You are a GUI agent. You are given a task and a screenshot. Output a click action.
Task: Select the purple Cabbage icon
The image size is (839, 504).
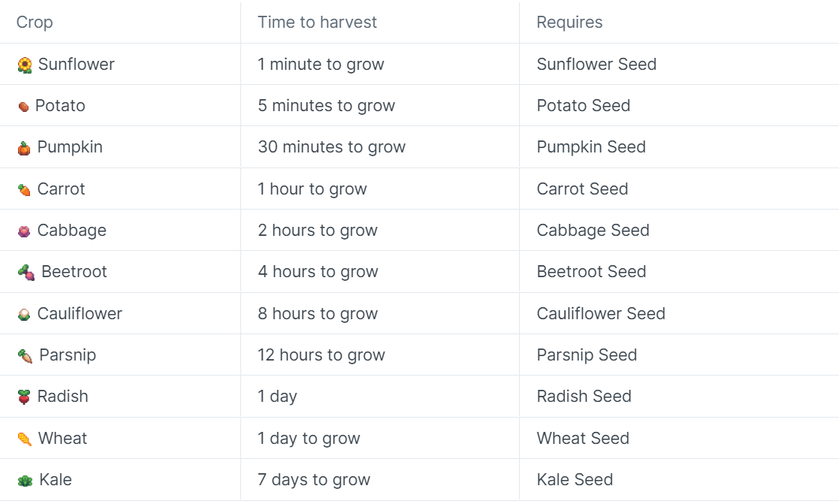pyautogui.click(x=24, y=231)
